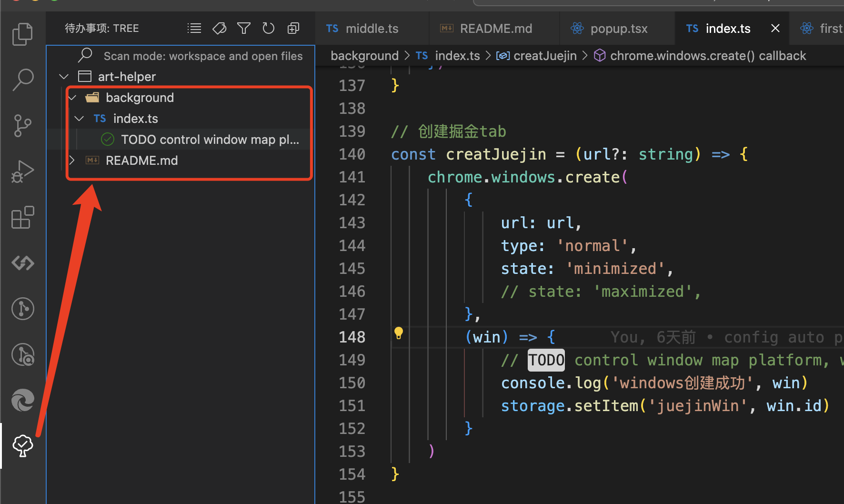
Task: Collapse the background folder in TODO Tree
Action: pyautogui.click(x=72, y=98)
